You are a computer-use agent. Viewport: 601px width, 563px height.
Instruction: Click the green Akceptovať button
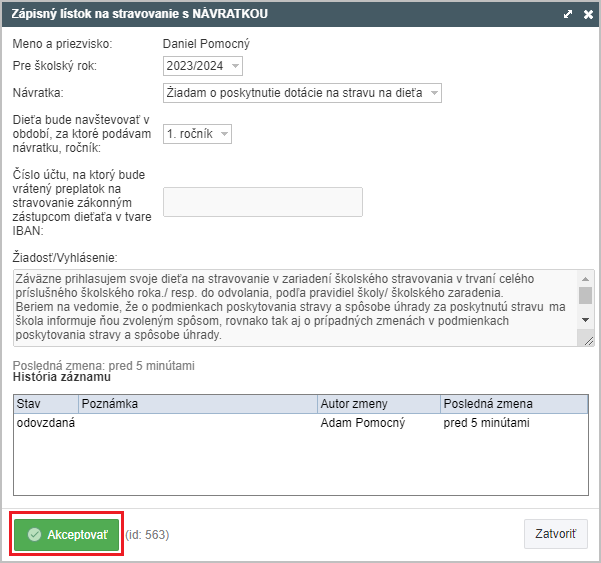pos(66,534)
